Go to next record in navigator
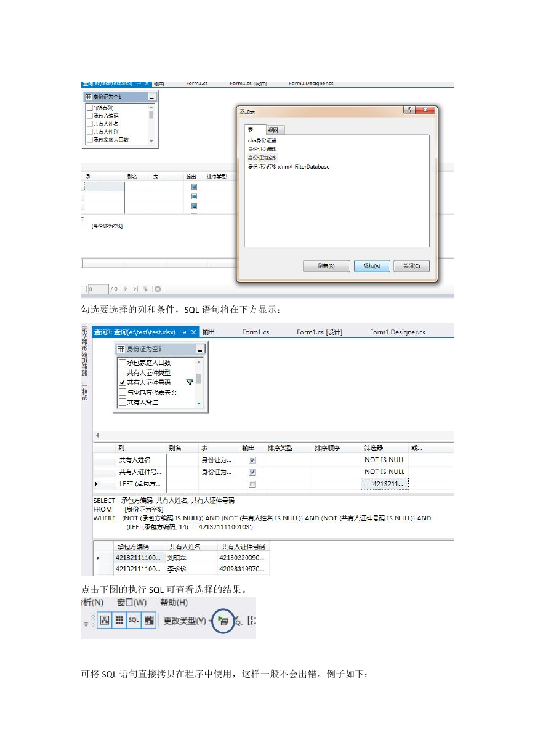535x756 pixels. pyautogui.click(x=126, y=288)
